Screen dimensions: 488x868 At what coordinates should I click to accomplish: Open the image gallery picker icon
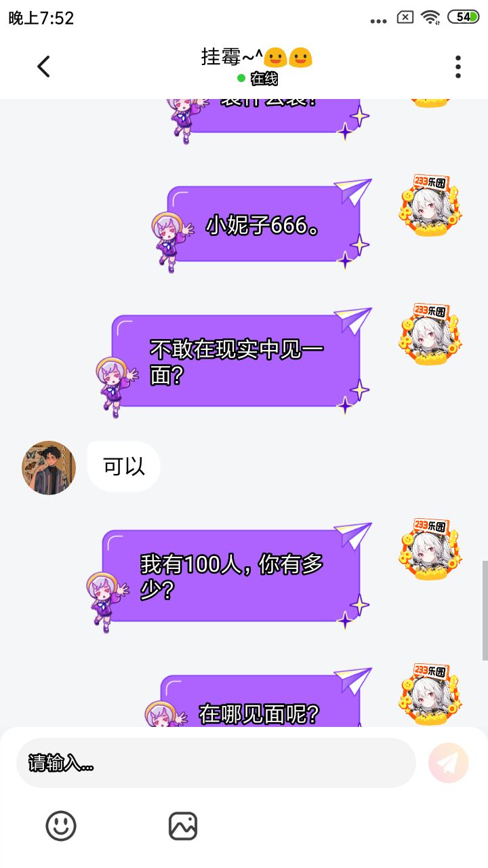[x=183, y=826]
